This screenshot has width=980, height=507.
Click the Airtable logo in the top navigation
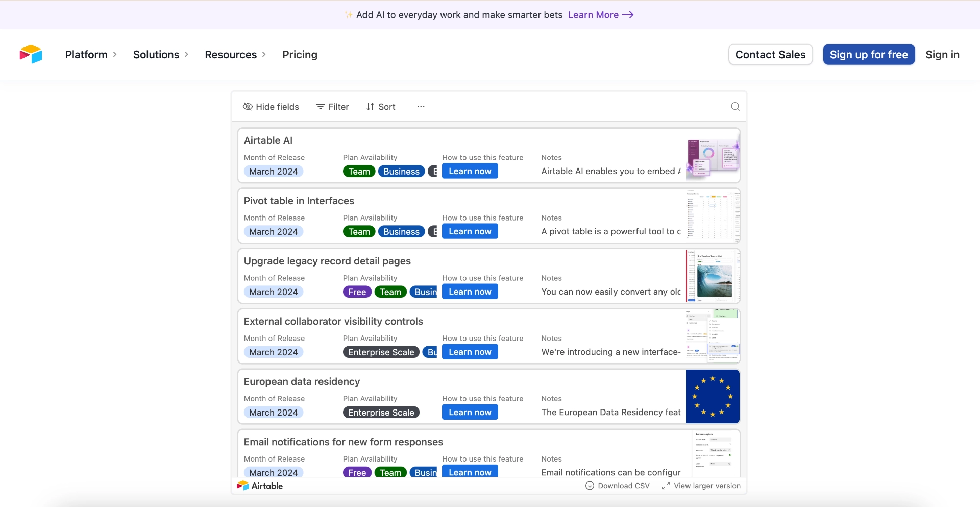pyautogui.click(x=31, y=54)
